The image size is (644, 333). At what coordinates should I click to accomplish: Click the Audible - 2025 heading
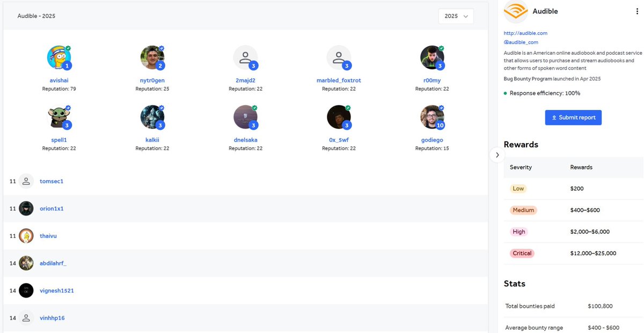click(36, 16)
